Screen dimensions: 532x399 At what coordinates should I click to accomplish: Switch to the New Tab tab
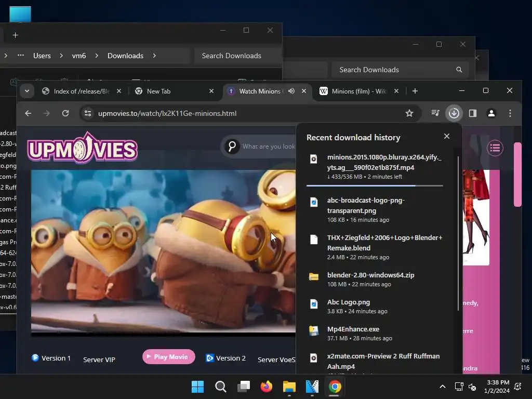coord(175,91)
